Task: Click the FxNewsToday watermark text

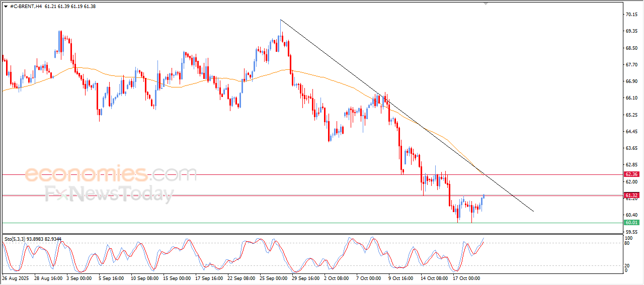Action: click(109, 194)
